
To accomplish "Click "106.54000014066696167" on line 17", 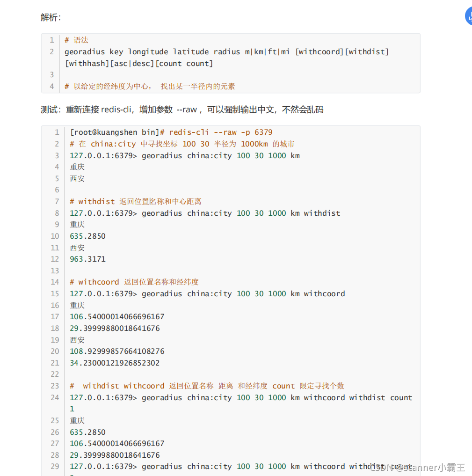I will (x=117, y=316).
